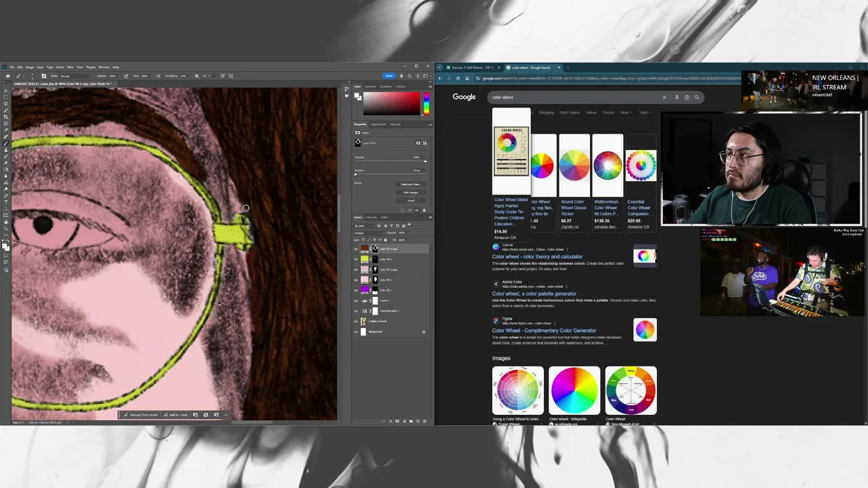The height and width of the screenshot is (488, 868).
Task: Open the brush Opacity dropdown in options bar
Action: click(x=119, y=76)
